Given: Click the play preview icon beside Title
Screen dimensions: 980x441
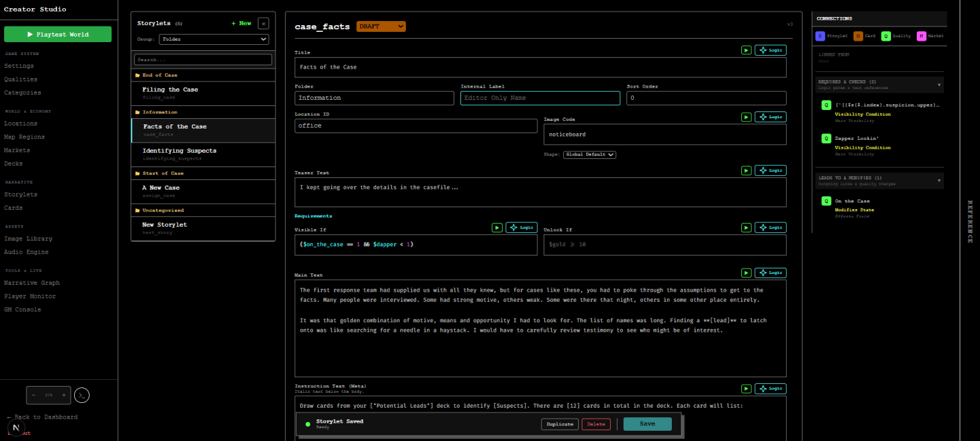Looking at the screenshot, I should pyautogui.click(x=746, y=50).
